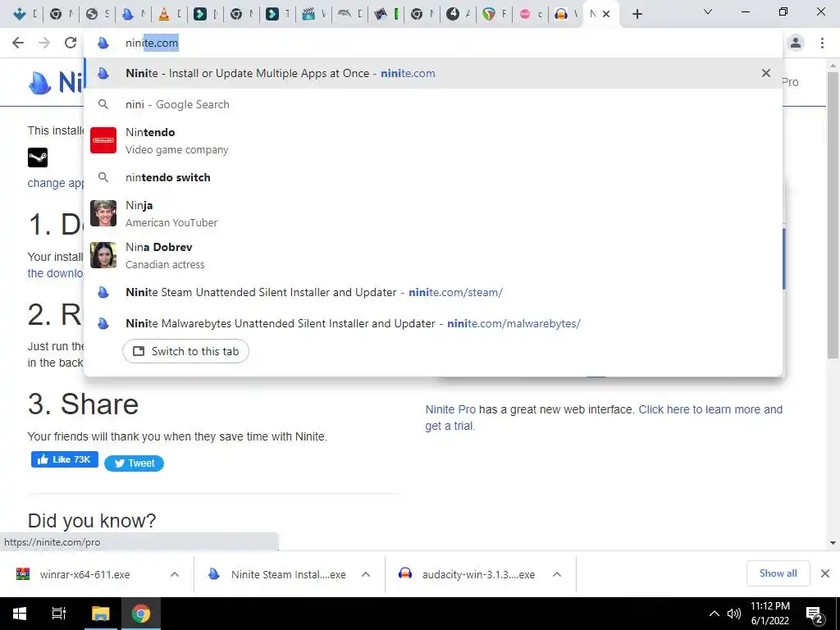This screenshot has width=840, height=630.
Task: Switch to the first tab with blue diamond icon
Action: coord(20,14)
